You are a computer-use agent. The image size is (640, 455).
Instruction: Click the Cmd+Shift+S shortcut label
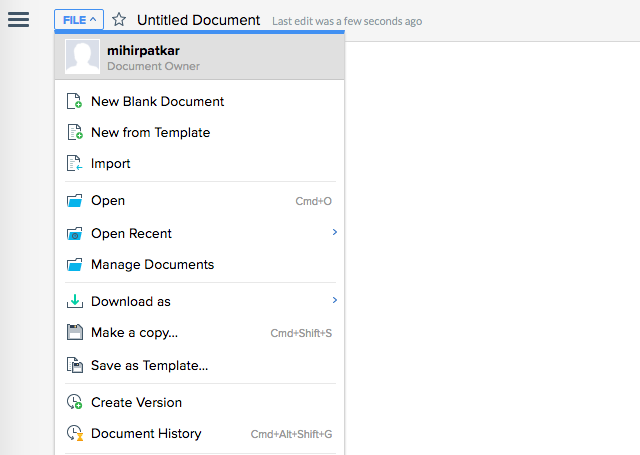(301, 333)
